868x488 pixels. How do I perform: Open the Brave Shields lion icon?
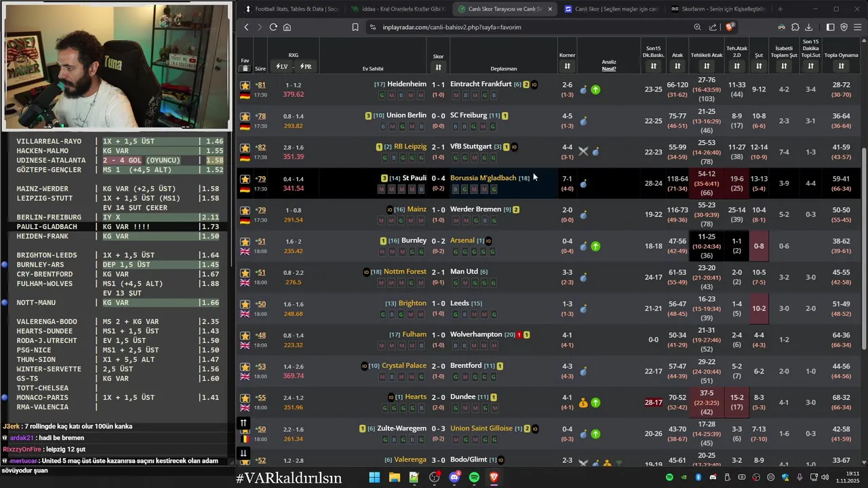[x=730, y=27]
